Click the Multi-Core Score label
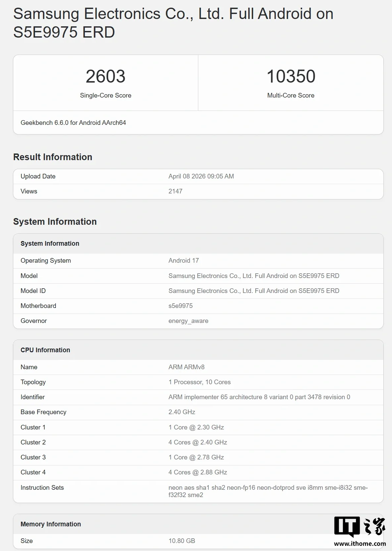 (291, 96)
